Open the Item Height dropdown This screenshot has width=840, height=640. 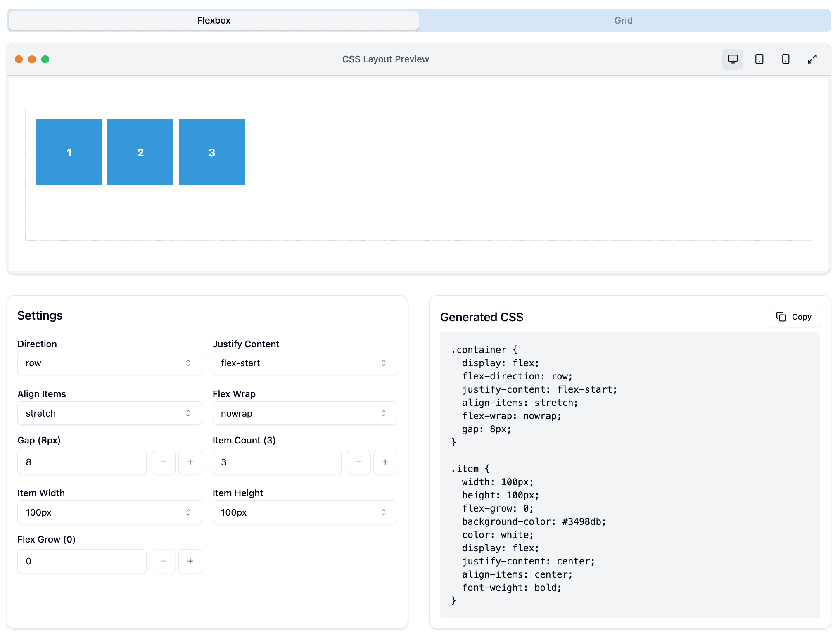point(305,512)
